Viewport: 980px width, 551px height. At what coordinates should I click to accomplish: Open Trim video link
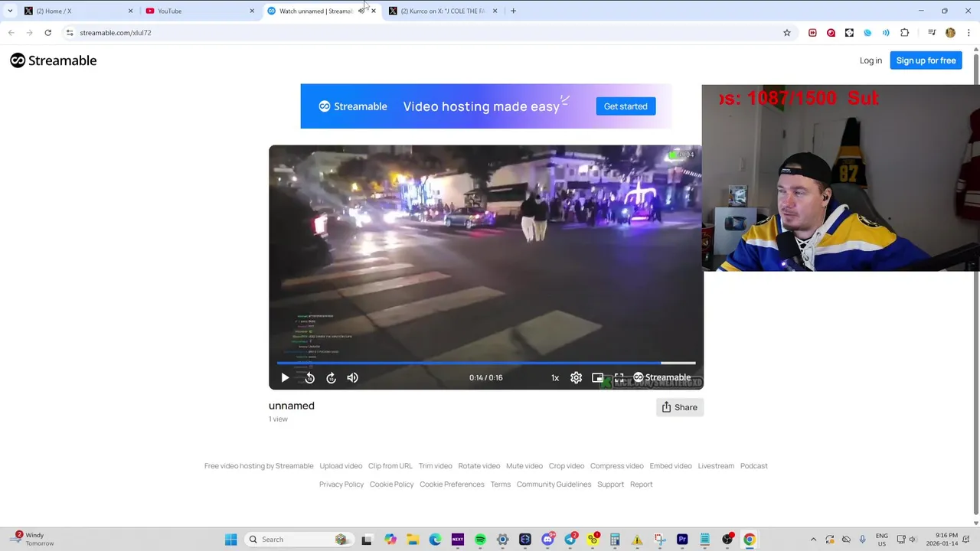point(436,466)
